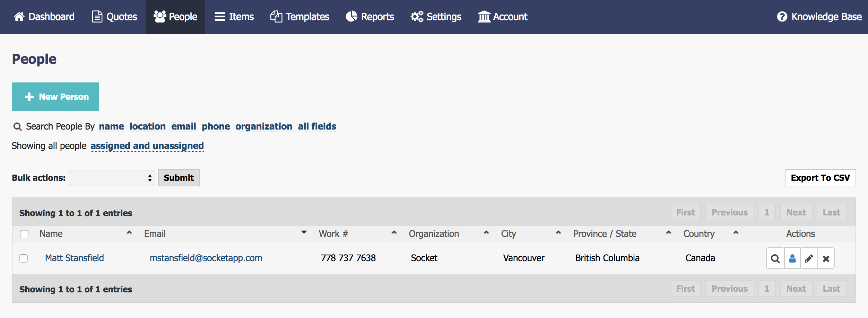Screen dimensions: 868x318
Task: Open Reports with pie chart icon
Action: 351,17
